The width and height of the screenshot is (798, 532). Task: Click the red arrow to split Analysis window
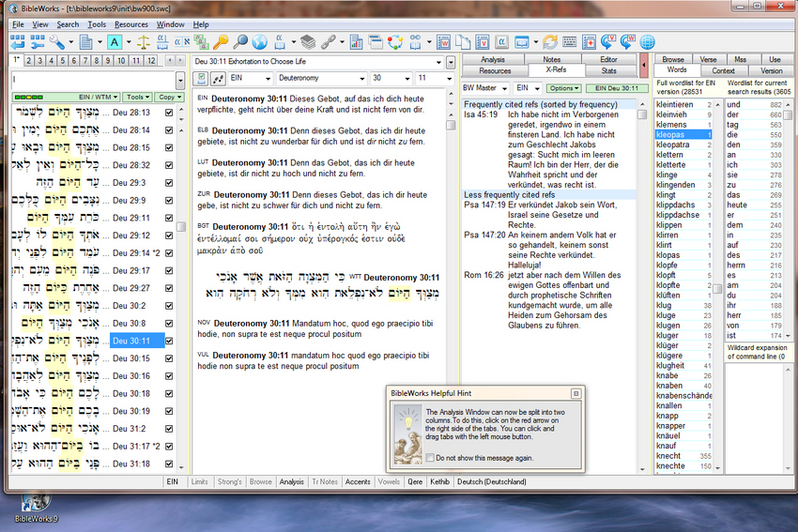(644, 65)
